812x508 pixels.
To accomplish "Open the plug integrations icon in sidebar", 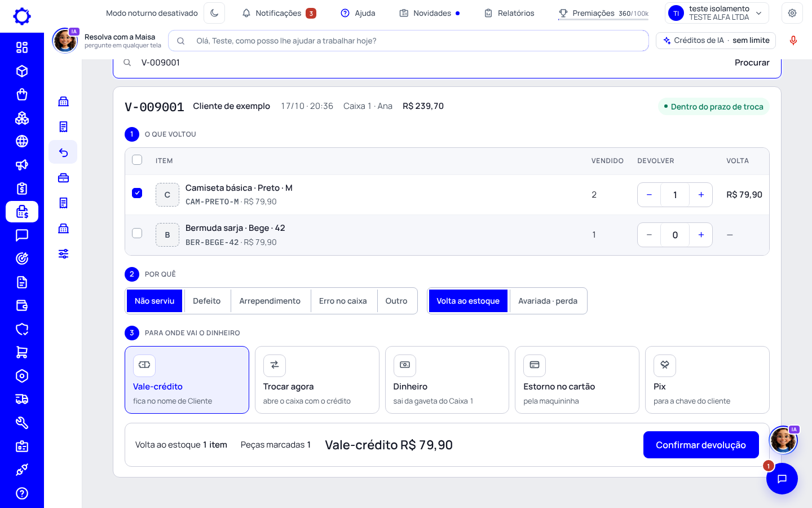I will click(22, 470).
